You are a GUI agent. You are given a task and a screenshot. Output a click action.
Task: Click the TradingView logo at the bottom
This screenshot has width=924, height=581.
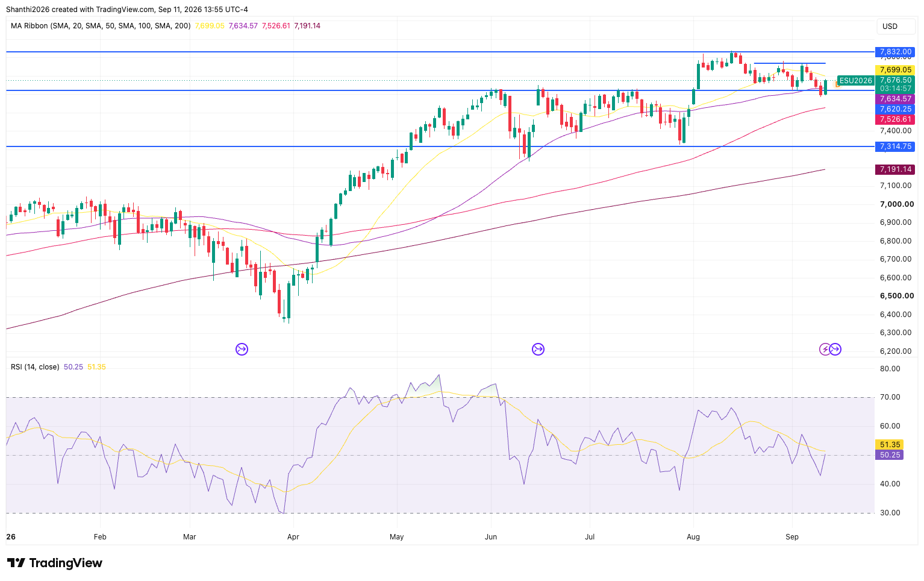[x=55, y=563]
